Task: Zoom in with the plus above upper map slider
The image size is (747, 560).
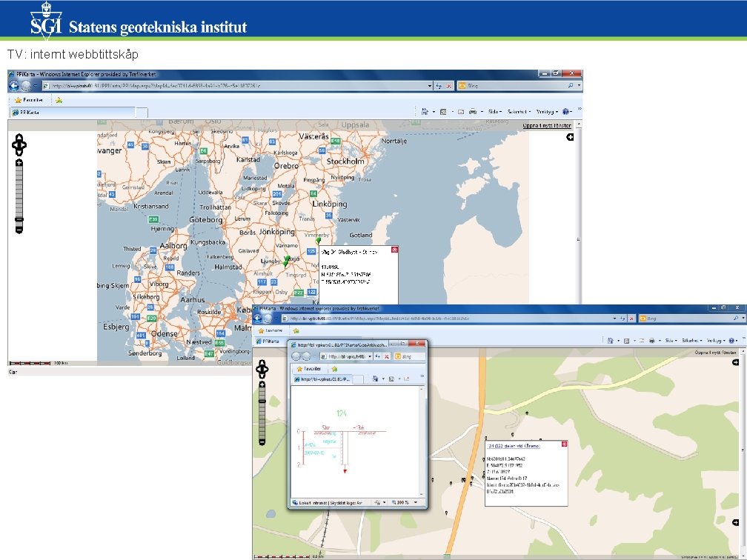Action: (x=19, y=163)
